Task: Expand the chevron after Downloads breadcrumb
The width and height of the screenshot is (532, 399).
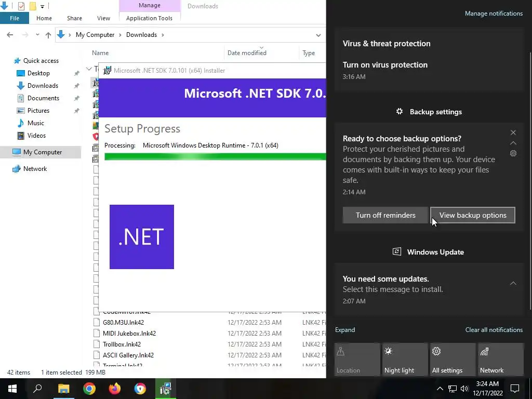Action: 163,35
